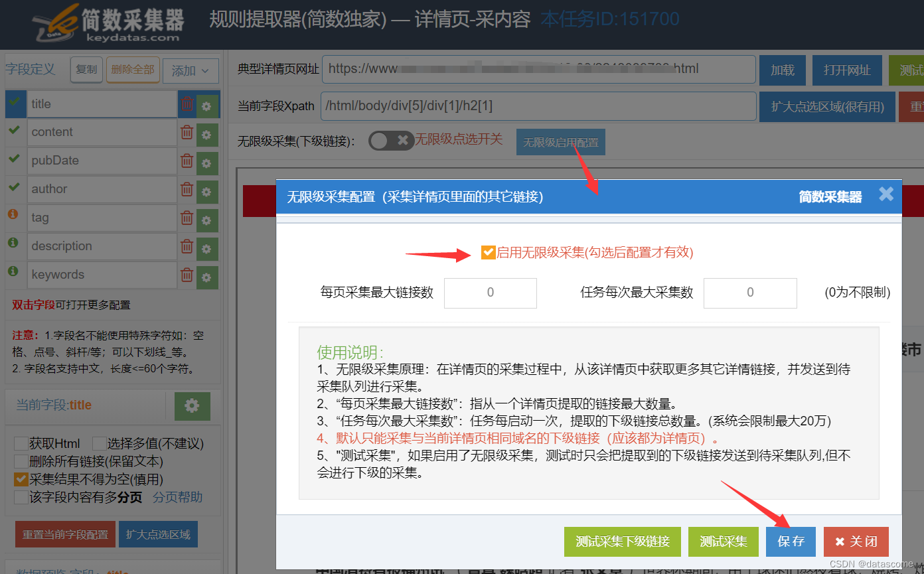Toggle the 无限级点选开关 switch

(392, 141)
